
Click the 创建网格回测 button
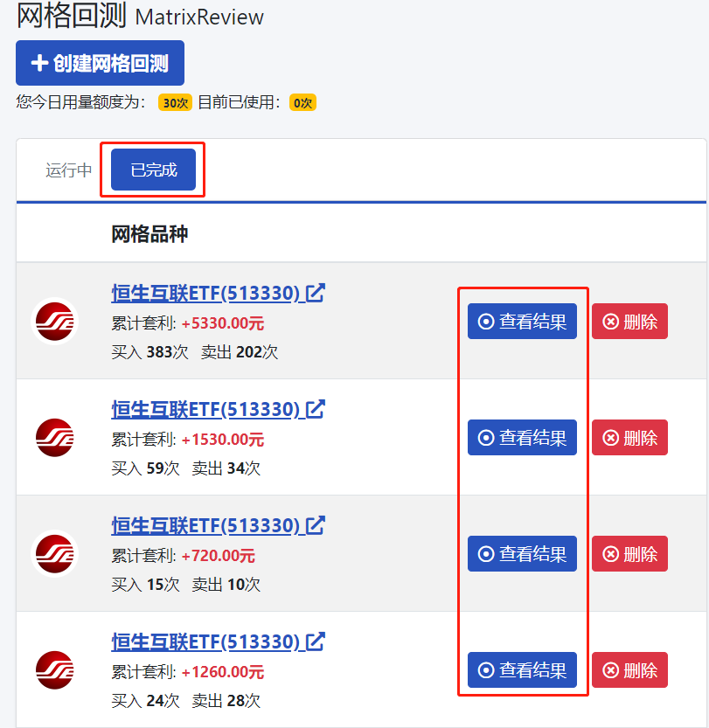tap(100, 63)
